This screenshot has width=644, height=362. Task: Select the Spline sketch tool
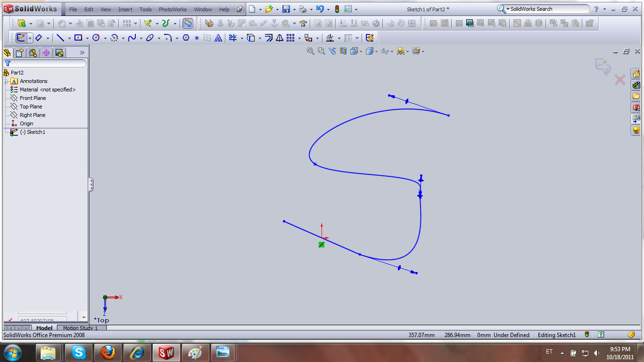pyautogui.click(x=132, y=38)
